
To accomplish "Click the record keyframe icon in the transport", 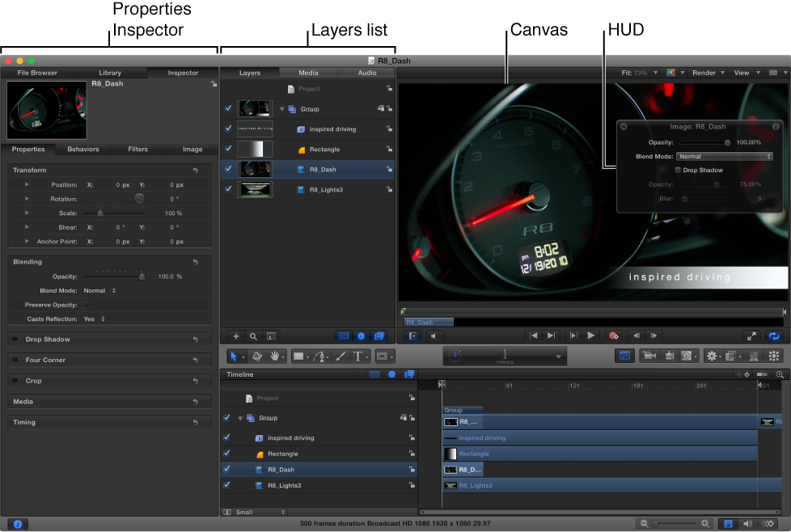I will point(613,336).
